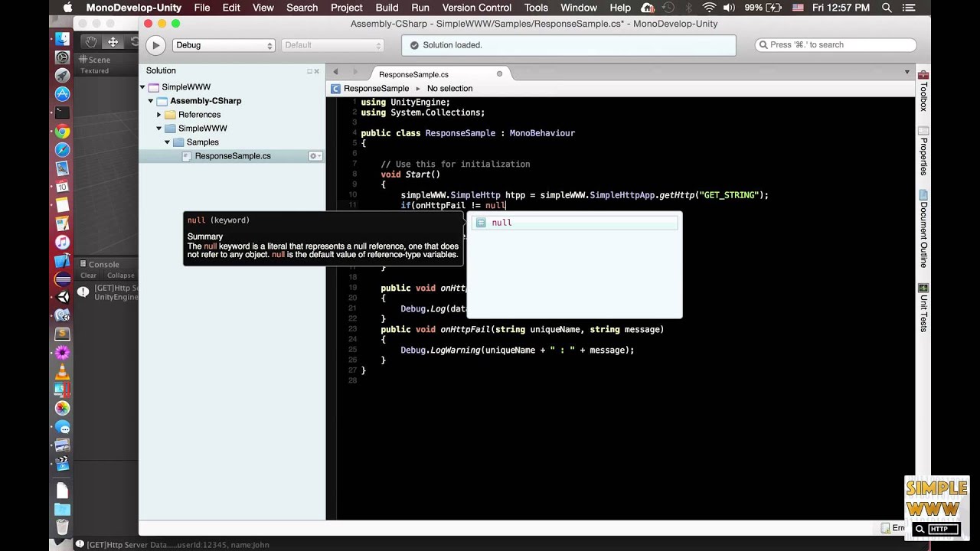Open Toolbox side panel
Screen dimensions: 980x551
click(x=923, y=91)
